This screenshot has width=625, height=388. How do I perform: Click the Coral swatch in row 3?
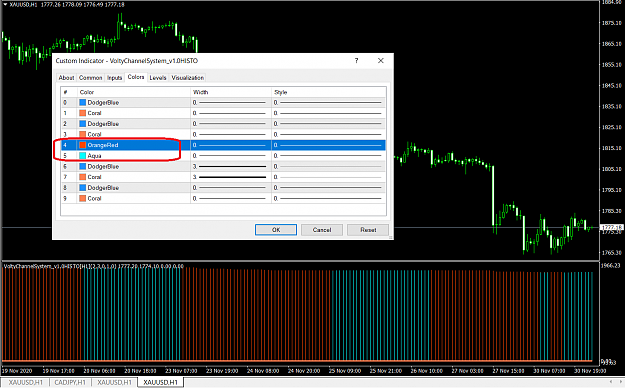83,134
